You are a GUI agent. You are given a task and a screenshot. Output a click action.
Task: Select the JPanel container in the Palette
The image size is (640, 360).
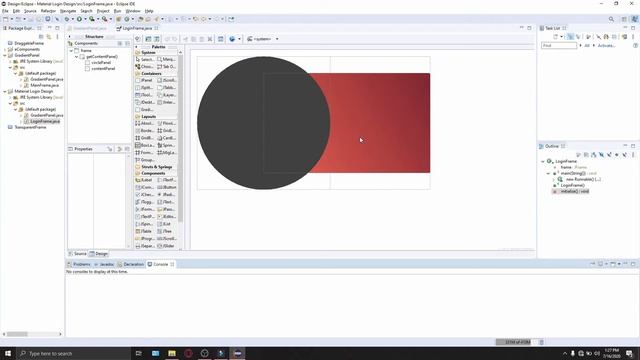[x=144, y=80]
